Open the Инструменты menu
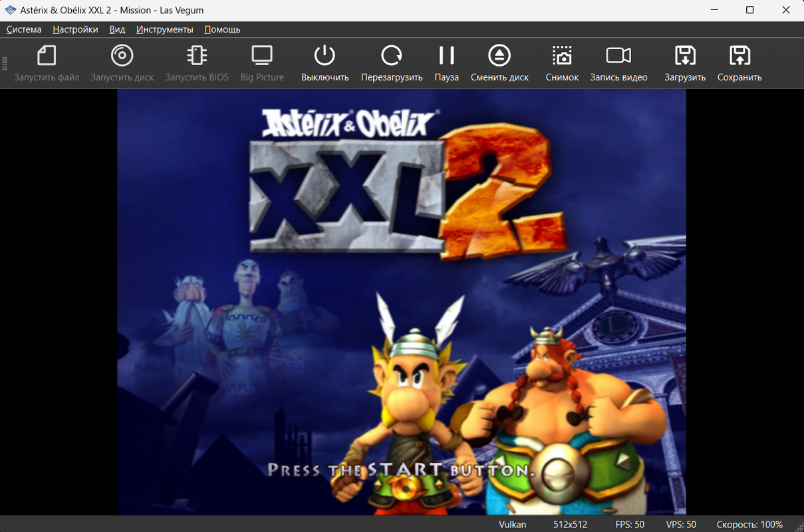 pyautogui.click(x=165, y=29)
